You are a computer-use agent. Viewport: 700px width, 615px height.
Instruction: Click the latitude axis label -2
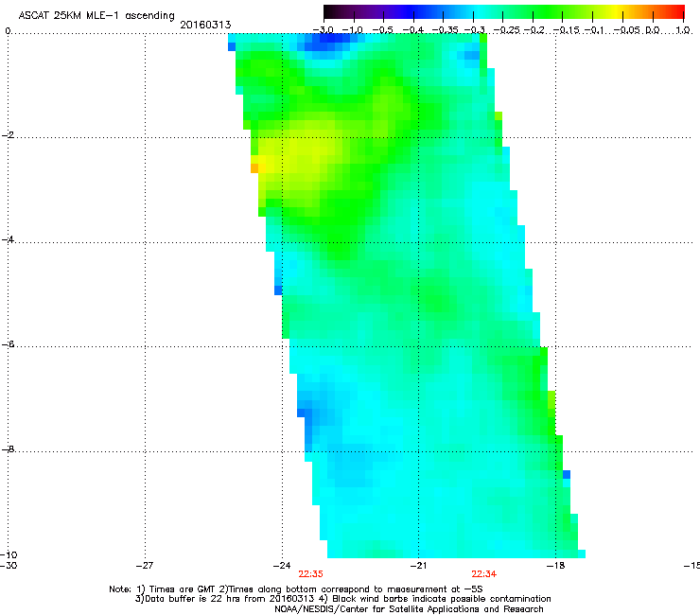click(x=8, y=135)
